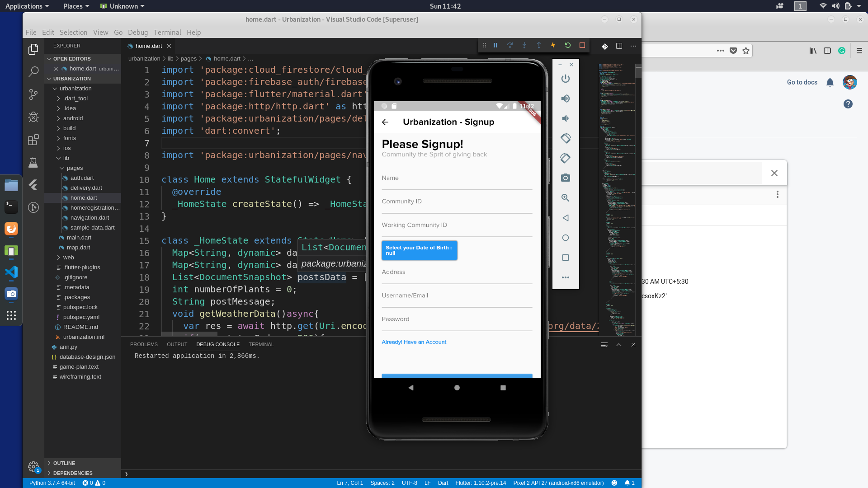Image resolution: width=868 pixels, height=488 pixels.
Task: Expand the OUTLINE section
Action: pyautogui.click(x=64, y=463)
